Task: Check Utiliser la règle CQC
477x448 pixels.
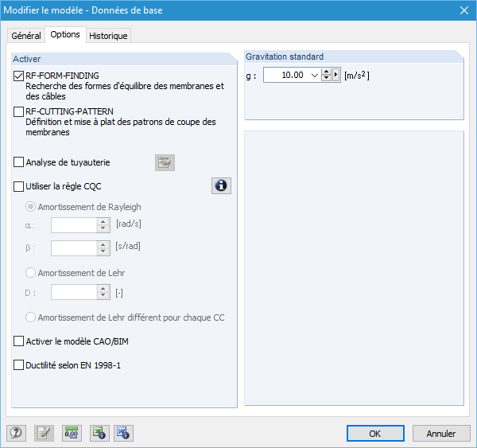Action: click(18, 186)
